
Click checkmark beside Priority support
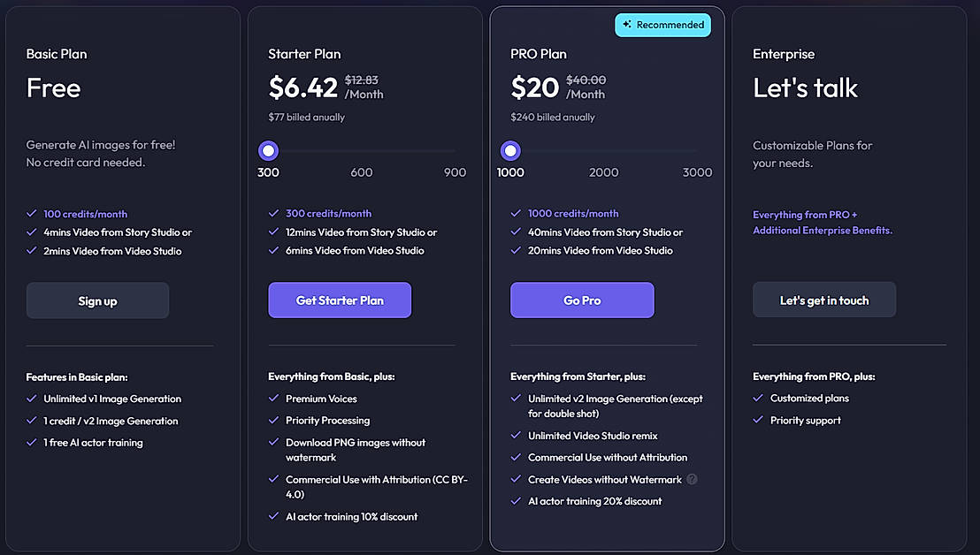(758, 421)
